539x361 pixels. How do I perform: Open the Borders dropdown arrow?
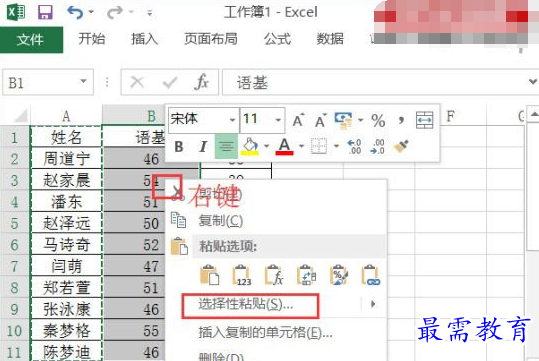pyautogui.click(x=337, y=146)
